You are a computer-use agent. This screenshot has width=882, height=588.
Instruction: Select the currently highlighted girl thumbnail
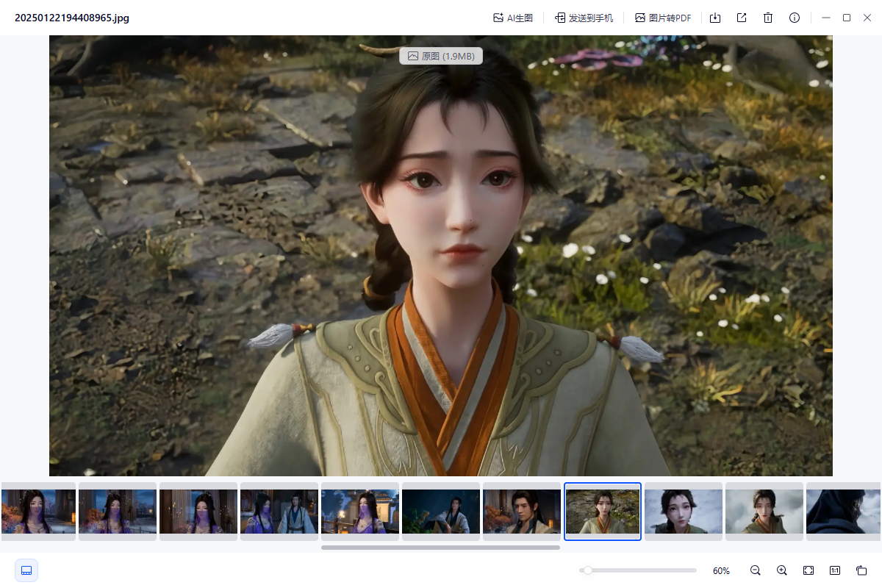(603, 512)
